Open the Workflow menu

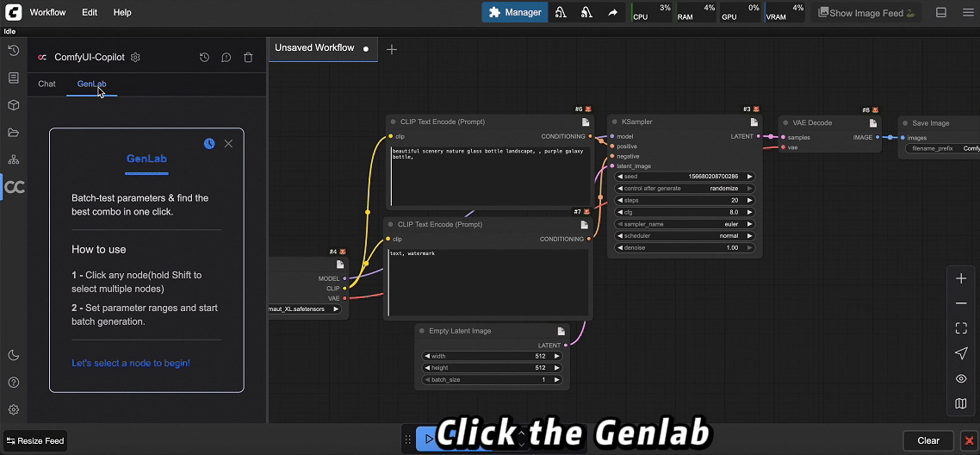pos(48,13)
